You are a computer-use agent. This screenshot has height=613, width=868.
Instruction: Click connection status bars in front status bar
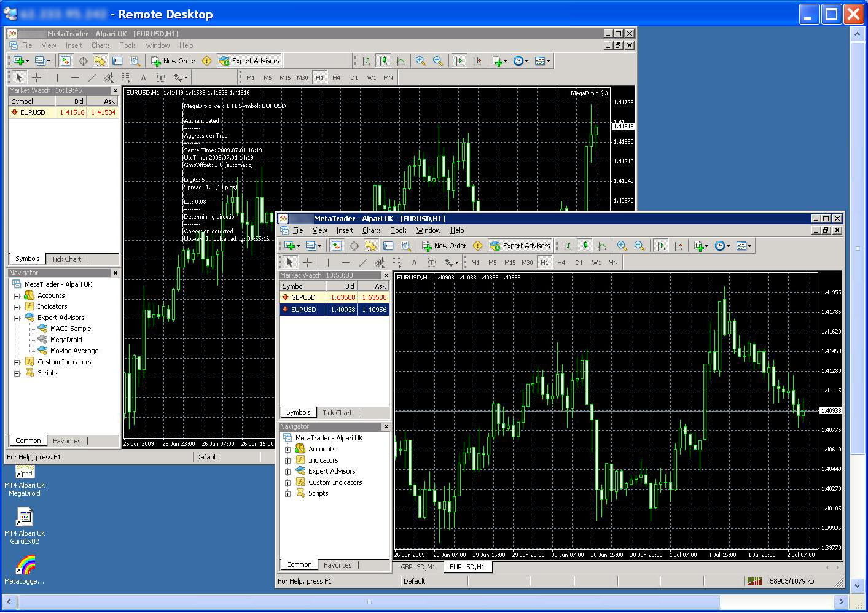coord(754,581)
